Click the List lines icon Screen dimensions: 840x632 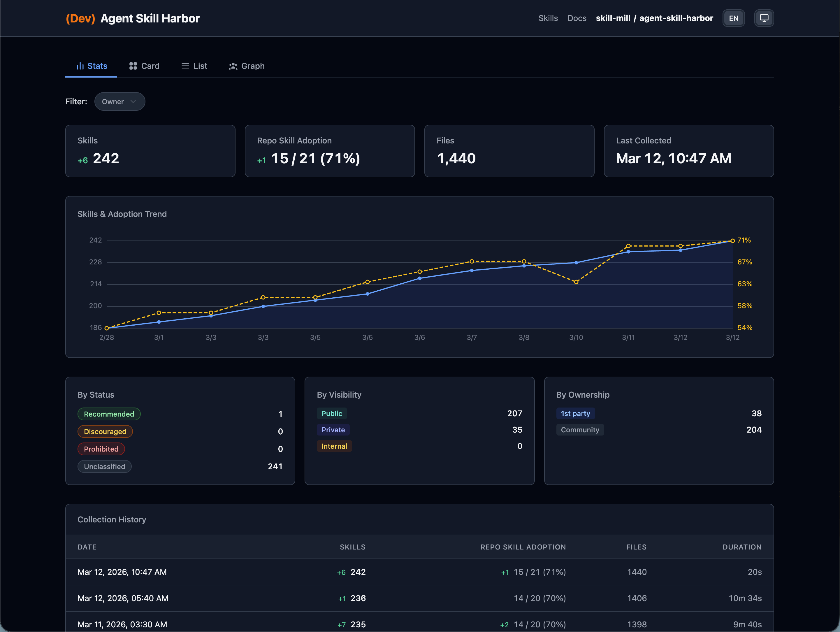pos(185,66)
